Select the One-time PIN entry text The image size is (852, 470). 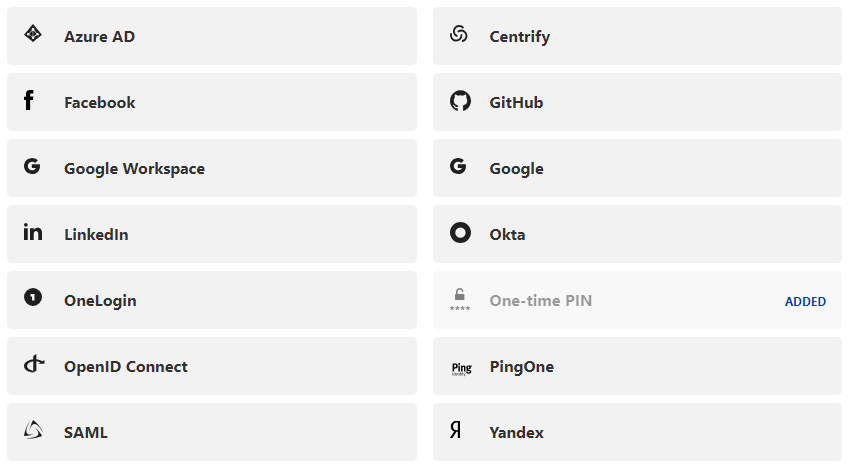(540, 301)
